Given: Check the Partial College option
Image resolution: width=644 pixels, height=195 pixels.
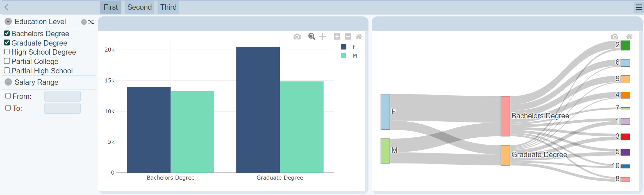Looking at the screenshot, I should coord(7,61).
